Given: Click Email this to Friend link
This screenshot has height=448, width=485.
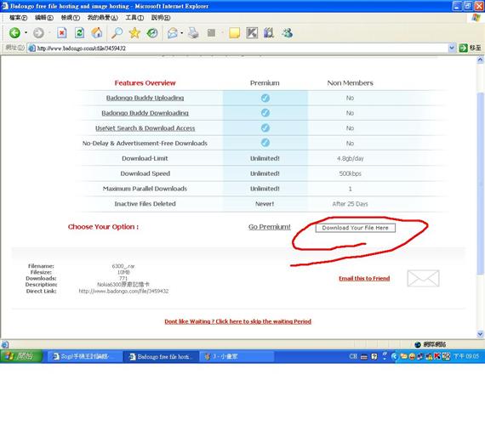Looking at the screenshot, I should [364, 278].
